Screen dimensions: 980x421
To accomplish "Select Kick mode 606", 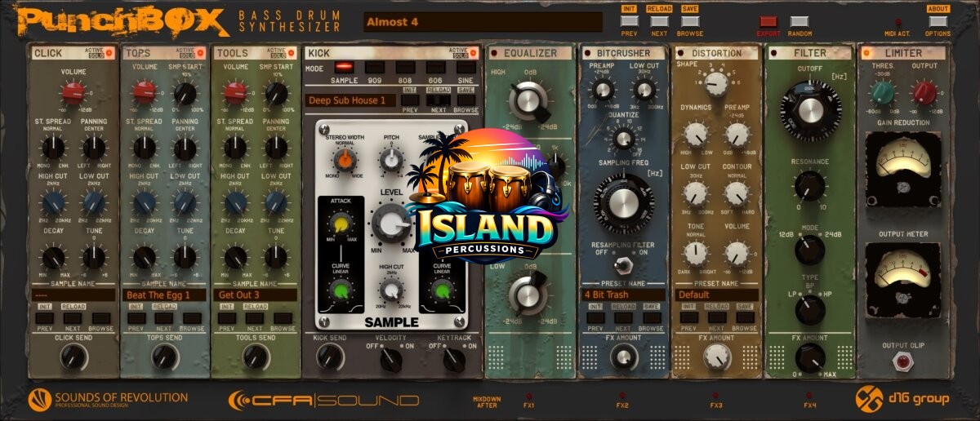I will click(x=434, y=68).
